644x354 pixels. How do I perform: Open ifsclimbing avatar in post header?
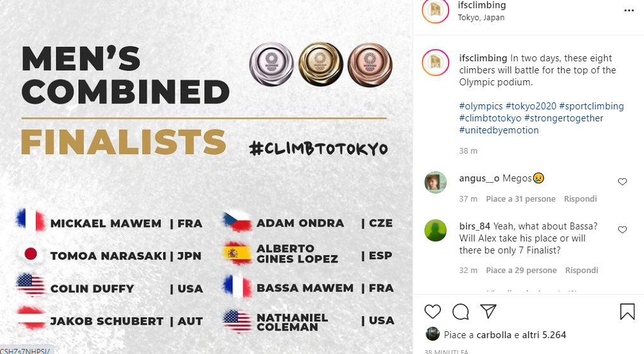tap(435, 11)
